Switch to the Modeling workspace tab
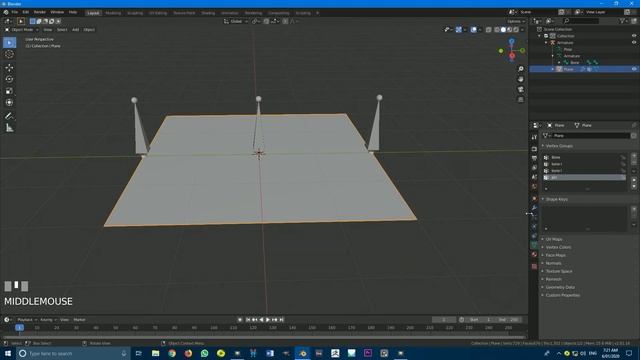640x360 pixels. point(113,13)
